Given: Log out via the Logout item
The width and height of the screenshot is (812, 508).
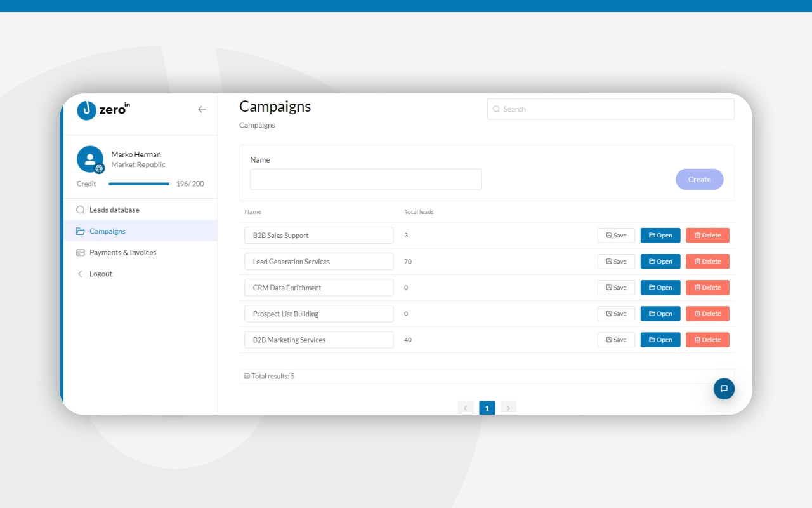Looking at the screenshot, I should point(100,274).
